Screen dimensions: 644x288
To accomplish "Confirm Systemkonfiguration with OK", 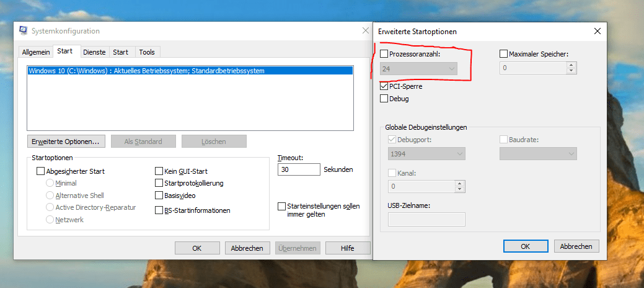I will (196, 248).
